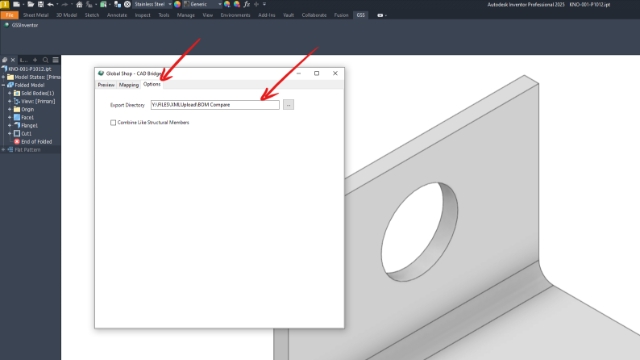Switch to the Environments ribbon tab

(235, 15)
